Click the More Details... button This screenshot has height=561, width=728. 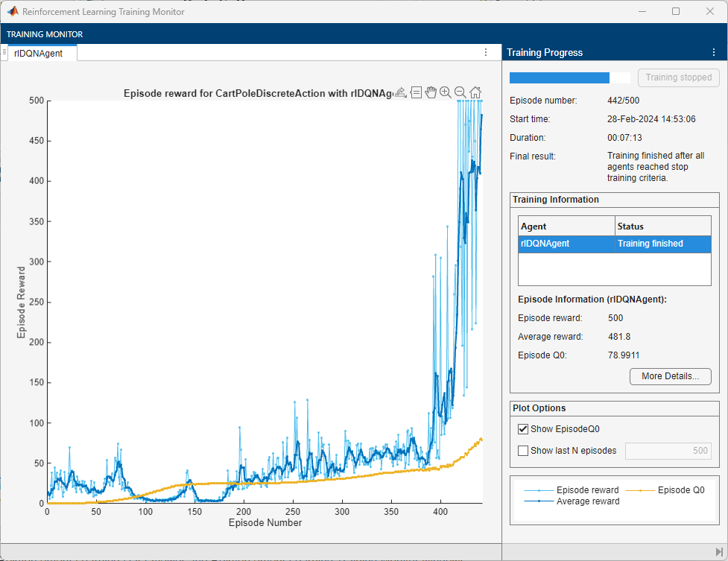[670, 376]
